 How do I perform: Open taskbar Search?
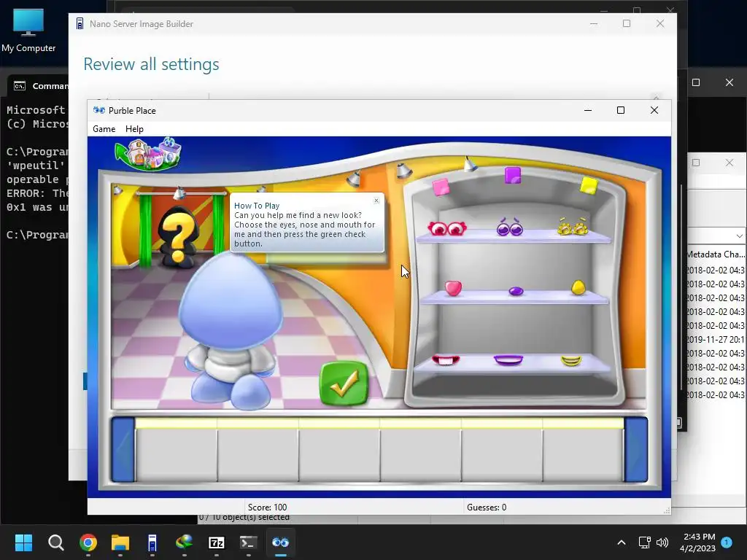(55, 542)
